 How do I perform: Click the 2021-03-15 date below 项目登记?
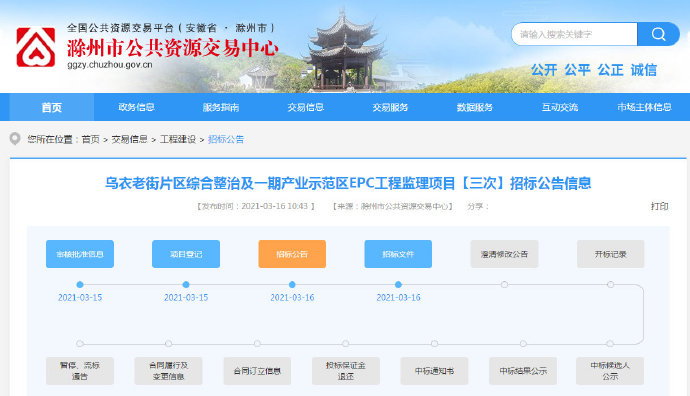186,297
